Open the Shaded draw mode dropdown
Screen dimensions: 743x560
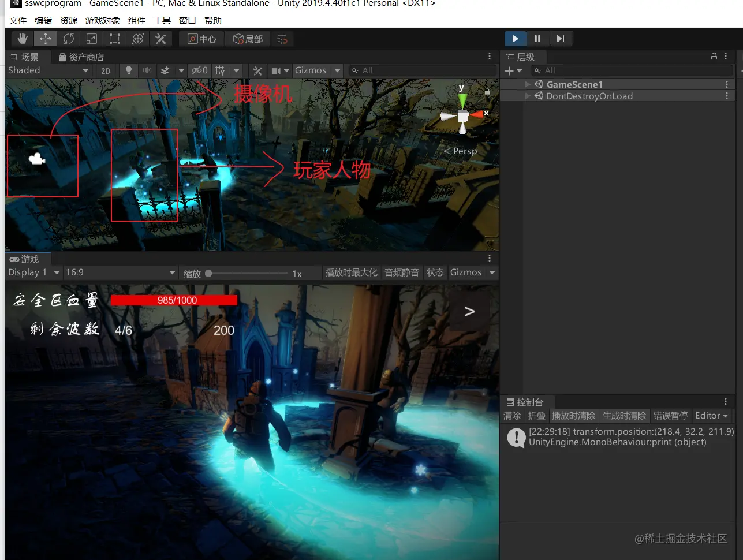coord(48,70)
